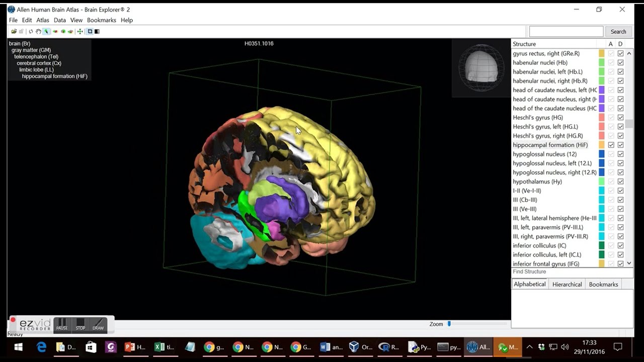Select the Pan hand tool
The height and width of the screenshot is (362, 644).
pos(38,32)
